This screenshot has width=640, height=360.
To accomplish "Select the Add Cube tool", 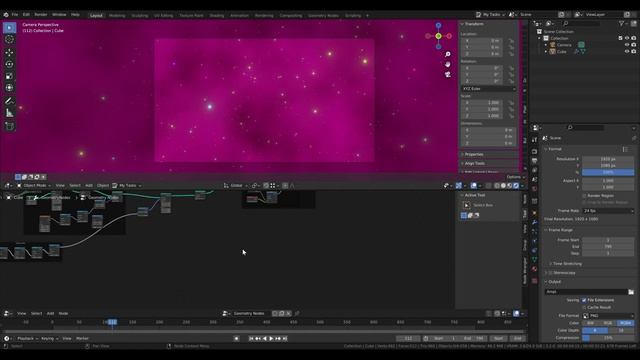I will click(9, 126).
